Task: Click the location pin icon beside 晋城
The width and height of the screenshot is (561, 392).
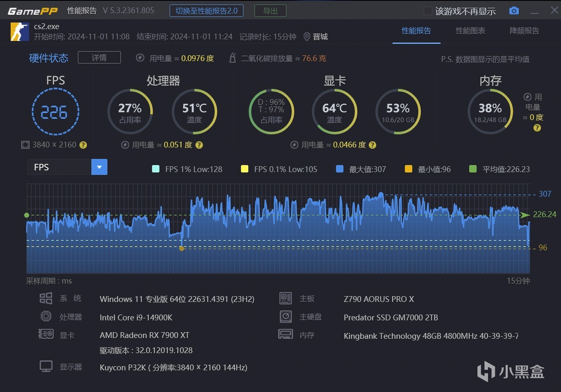Action: 307,37
